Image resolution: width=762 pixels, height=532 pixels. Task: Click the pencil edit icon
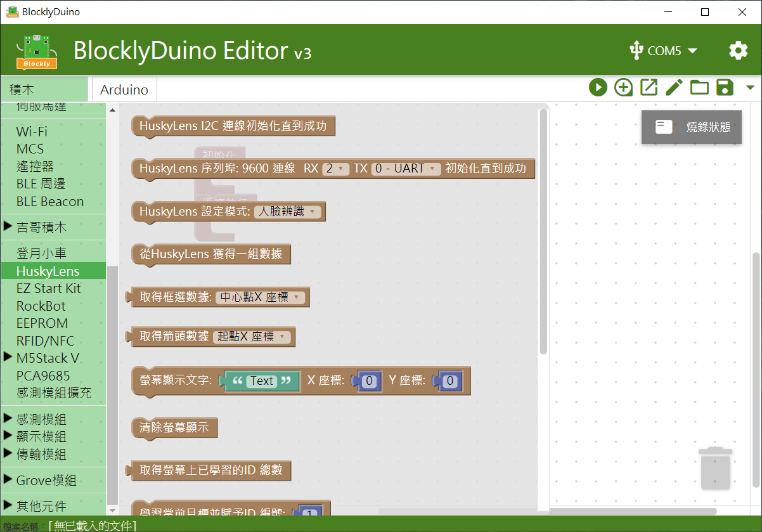click(674, 88)
